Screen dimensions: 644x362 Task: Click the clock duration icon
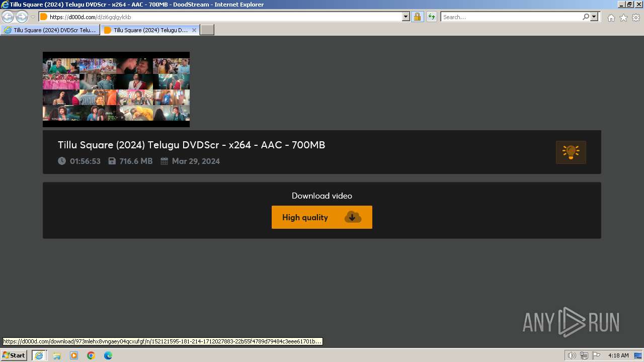click(x=62, y=161)
